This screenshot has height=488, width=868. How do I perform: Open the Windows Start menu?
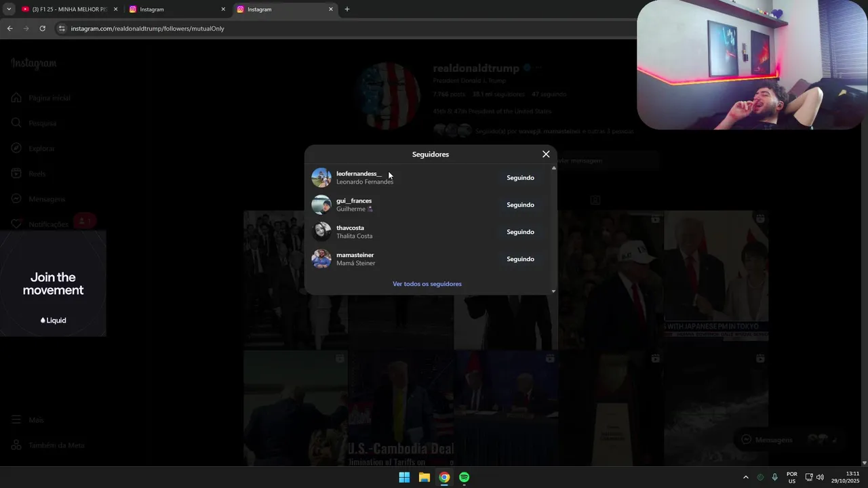tap(404, 477)
